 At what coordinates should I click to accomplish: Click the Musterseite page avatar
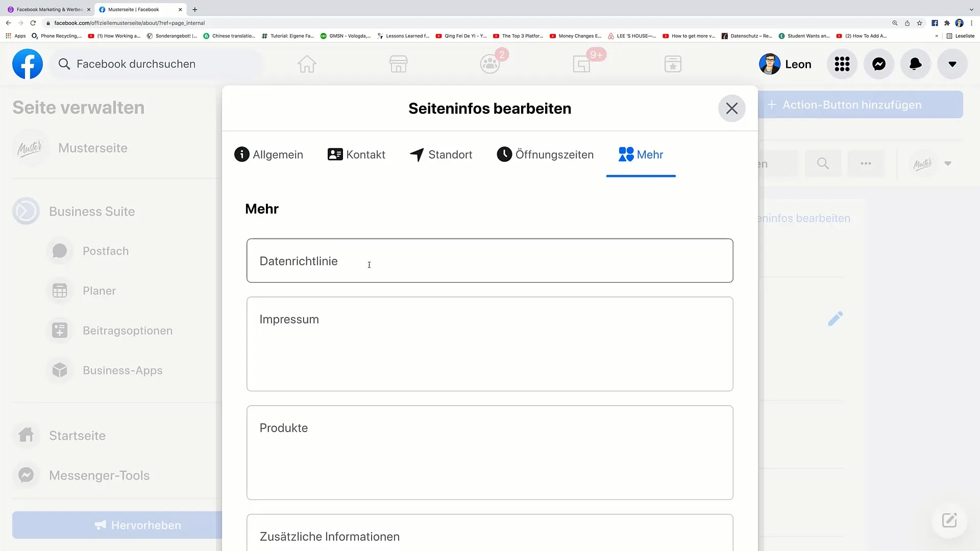(x=30, y=148)
